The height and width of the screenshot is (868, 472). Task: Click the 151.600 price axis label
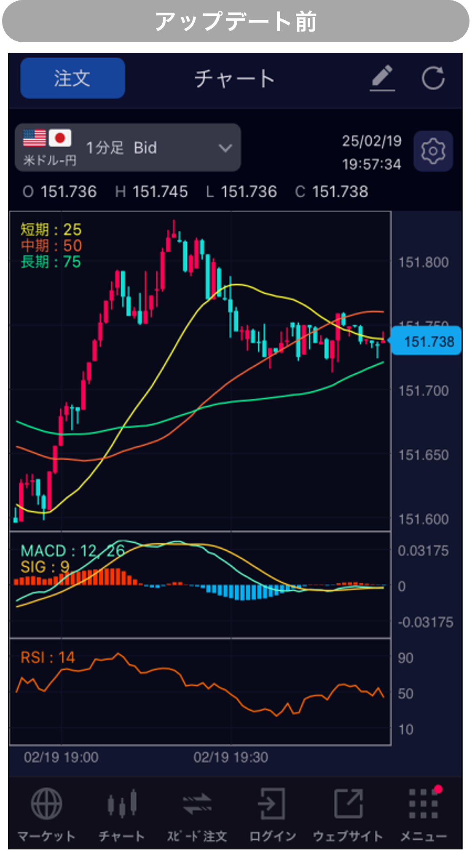coord(424,519)
